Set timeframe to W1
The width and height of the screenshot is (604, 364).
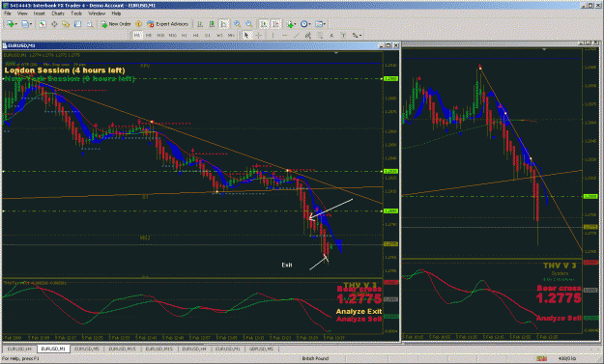[219, 36]
